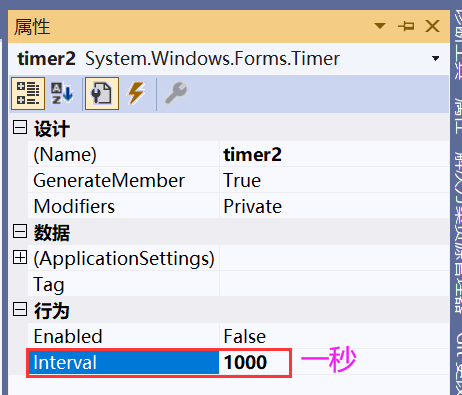This screenshot has width=462, height=395.
Task: Select the (Name) property row
Action: [x=238, y=154]
